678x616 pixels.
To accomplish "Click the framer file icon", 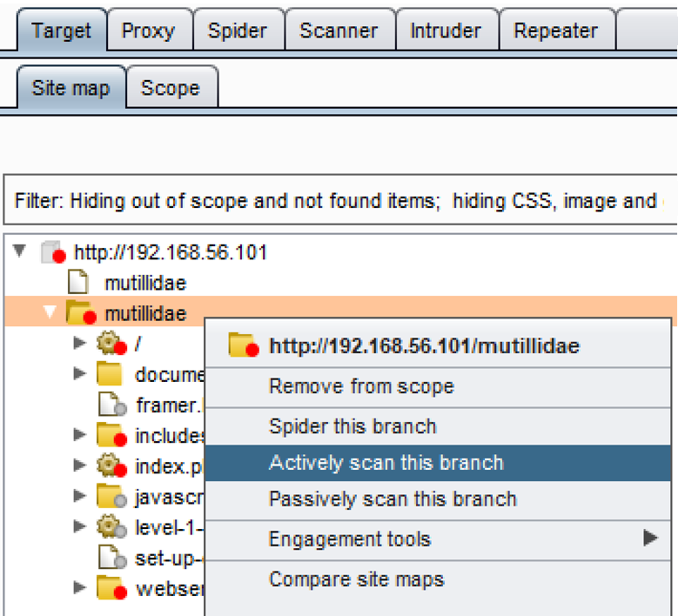I will click(x=108, y=405).
